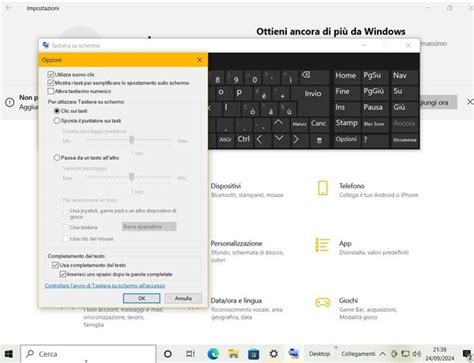Click the left arrow key on keyboard
The height and width of the screenshot is (363, 474).
click(x=259, y=139)
